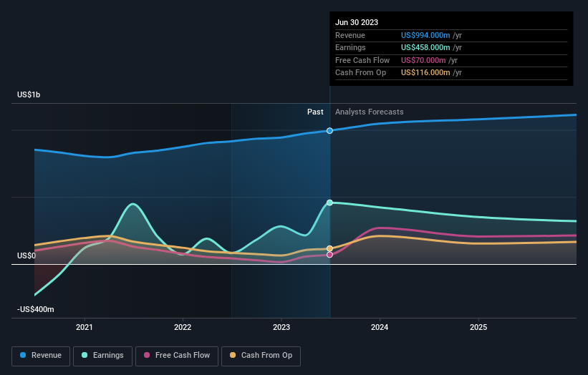Image resolution: width=588 pixels, height=375 pixels.
Task: Click the orange Cash From Op legend dot
Action: pos(233,355)
